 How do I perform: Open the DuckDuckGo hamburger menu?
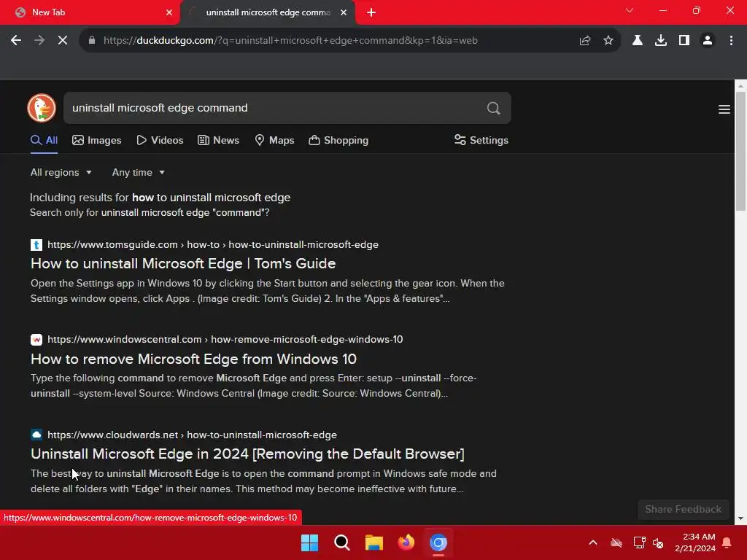[724, 109]
